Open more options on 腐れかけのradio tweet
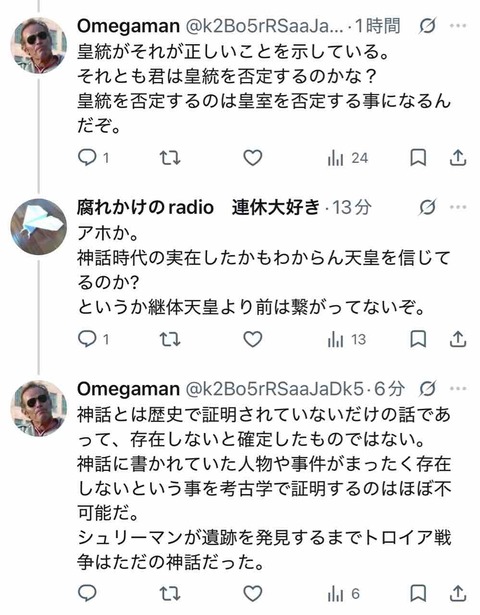Screen dimensions: 480x615 click(458, 207)
